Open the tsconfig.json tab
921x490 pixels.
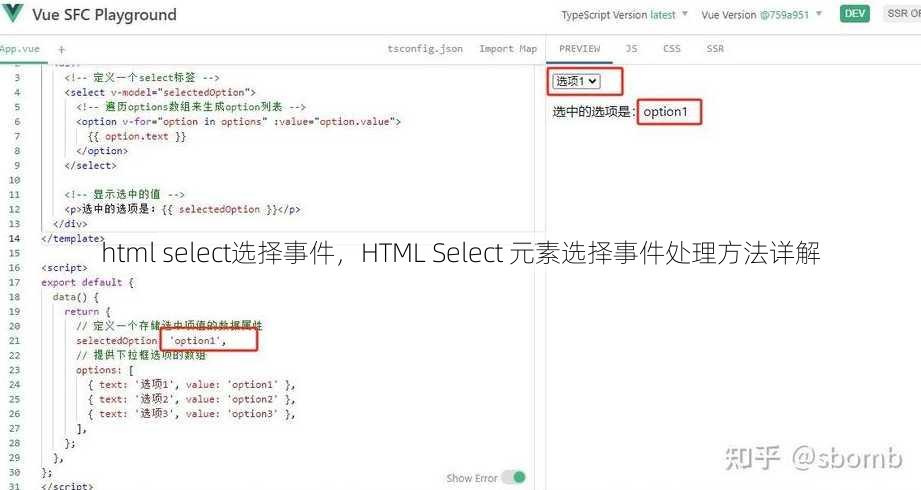425,49
